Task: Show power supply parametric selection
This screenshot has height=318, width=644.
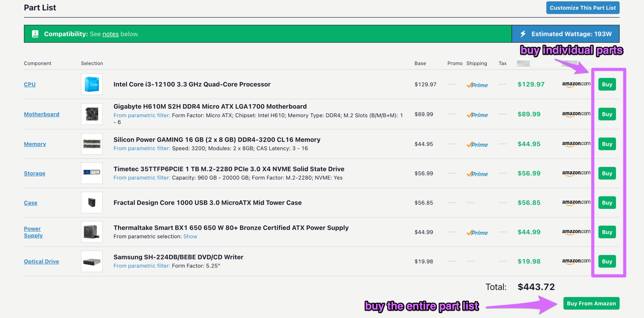Action: 190,236
